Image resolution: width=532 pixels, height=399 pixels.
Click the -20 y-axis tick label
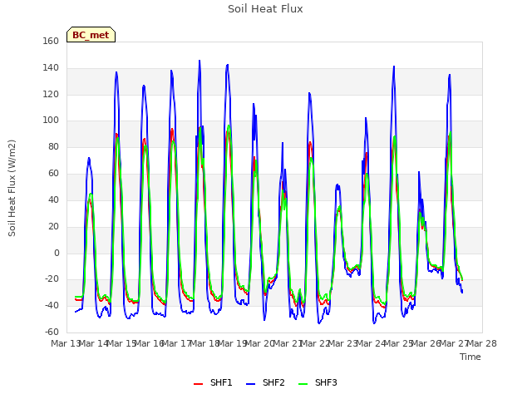(x=52, y=279)
